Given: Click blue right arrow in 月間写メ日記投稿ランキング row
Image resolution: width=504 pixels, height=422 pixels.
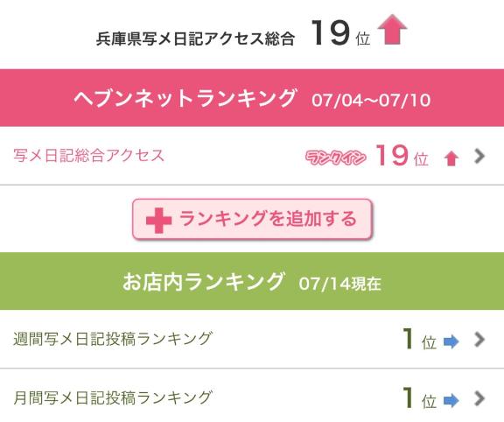Looking at the screenshot, I should click(451, 400).
